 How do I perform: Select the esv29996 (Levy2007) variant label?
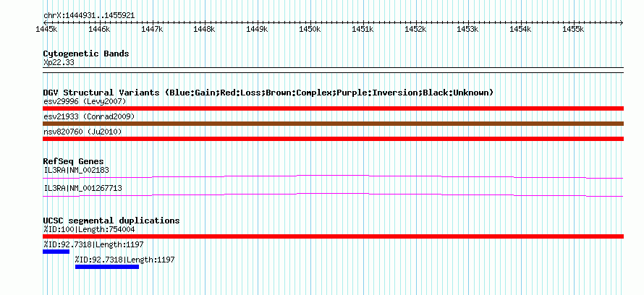point(84,101)
